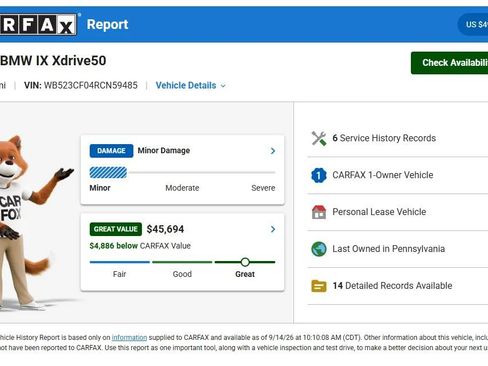The height and width of the screenshot is (366, 488).
Task: Click the house Personal Lease icon
Action: [319, 212]
